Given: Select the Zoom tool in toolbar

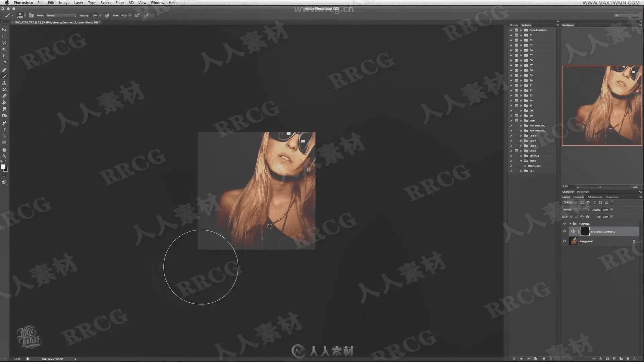Looking at the screenshot, I should pos(4,156).
